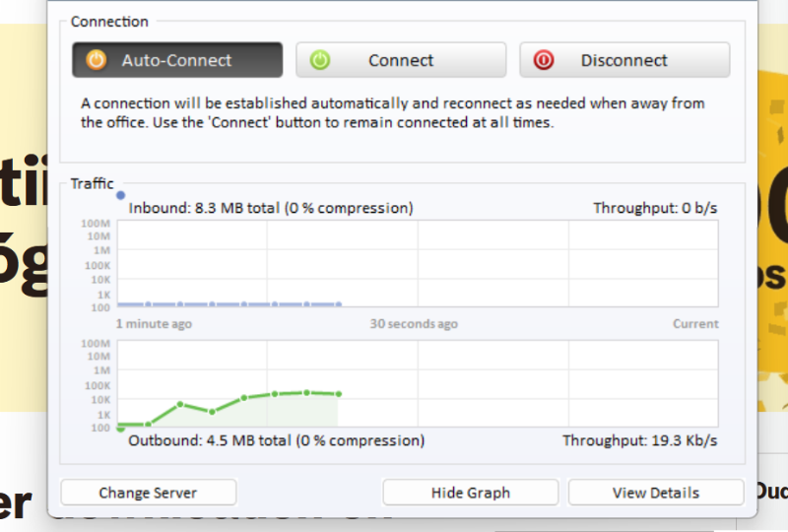Image resolution: width=788 pixels, height=532 pixels.
Task: Open the Change Server dialog
Action: pyautogui.click(x=148, y=493)
